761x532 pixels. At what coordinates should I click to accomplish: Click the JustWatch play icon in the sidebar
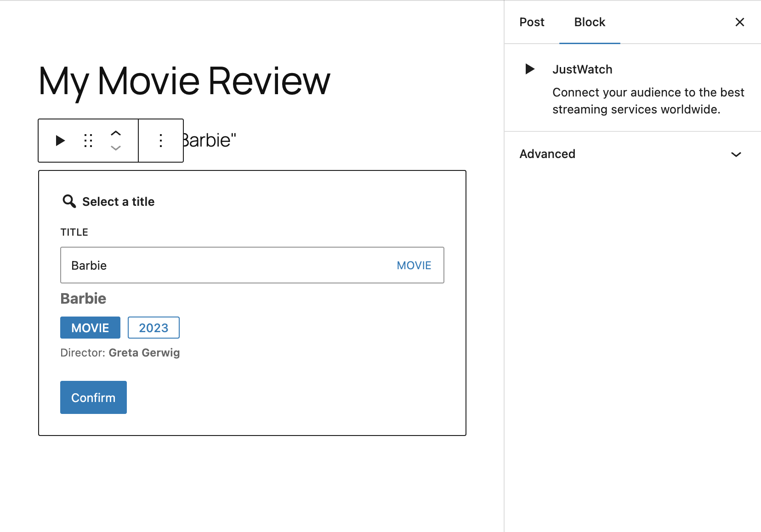[x=529, y=69]
